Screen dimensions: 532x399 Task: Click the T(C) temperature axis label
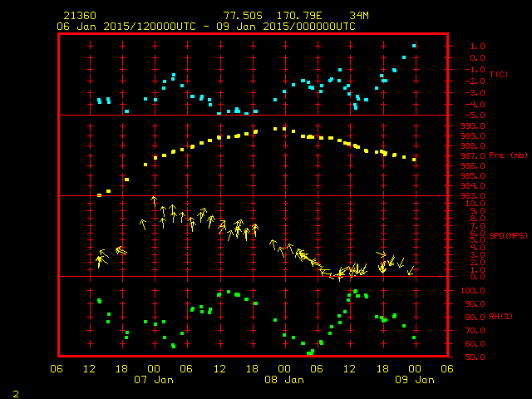pyautogui.click(x=498, y=75)
